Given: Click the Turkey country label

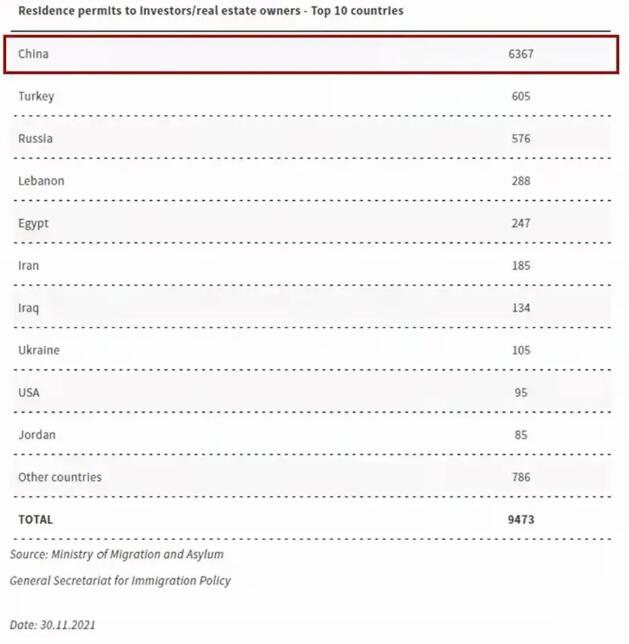Looking at the screenshot, I should (x=36, y=97).
